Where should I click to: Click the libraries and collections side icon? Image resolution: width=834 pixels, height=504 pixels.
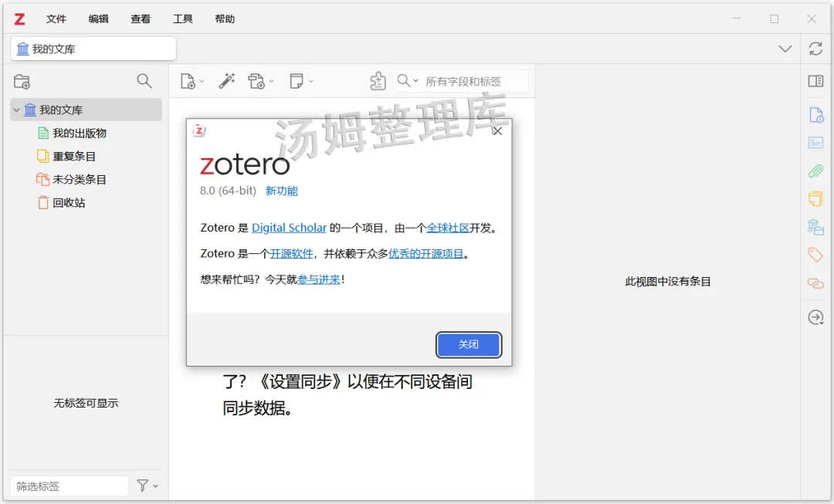pyautogui.click(x=816, y=227)
